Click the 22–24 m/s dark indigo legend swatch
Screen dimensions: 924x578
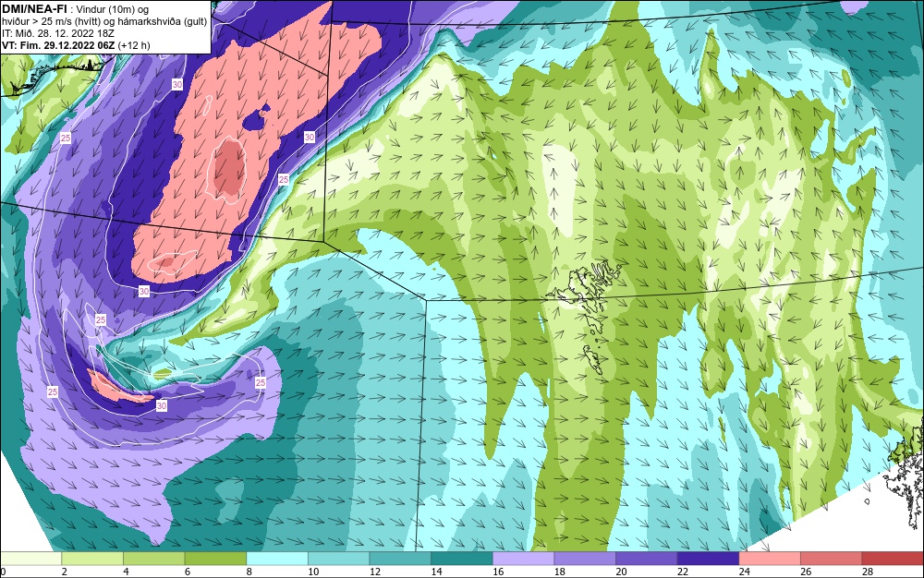[709, 559]
